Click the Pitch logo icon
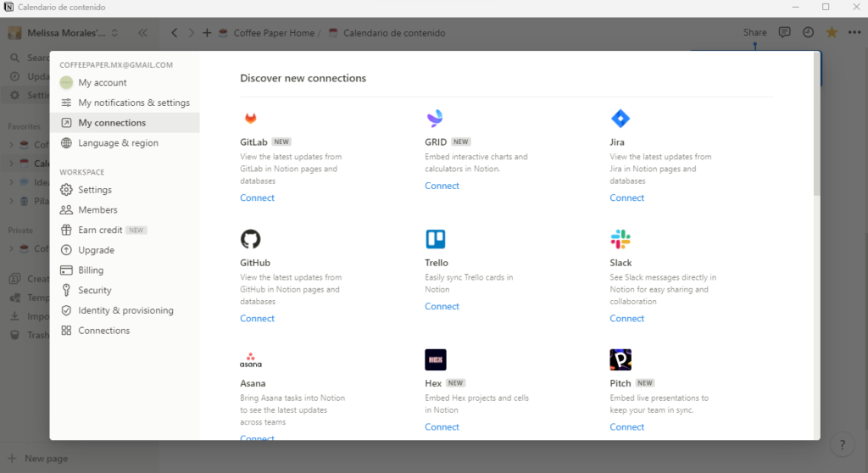The image size is (868, 473). pyautogui.click(x=620, y=359)
